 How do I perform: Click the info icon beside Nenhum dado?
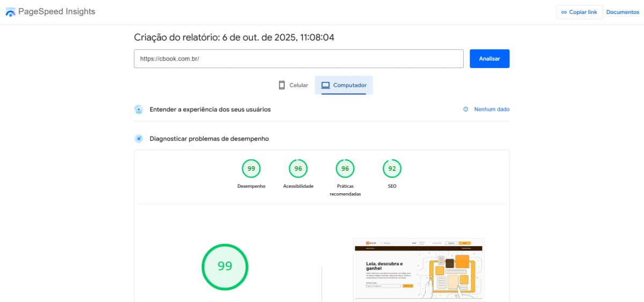point(466,109)
